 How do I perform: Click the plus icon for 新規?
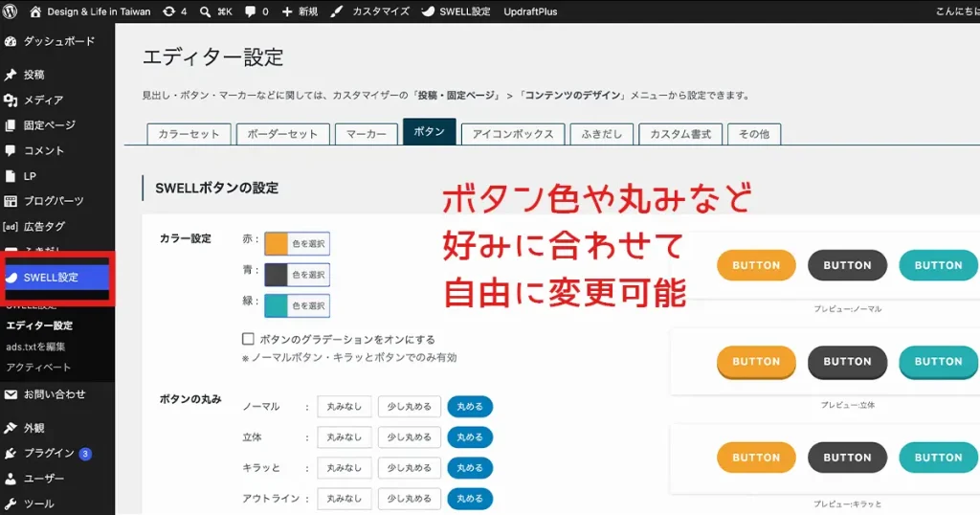click(287, 11)
